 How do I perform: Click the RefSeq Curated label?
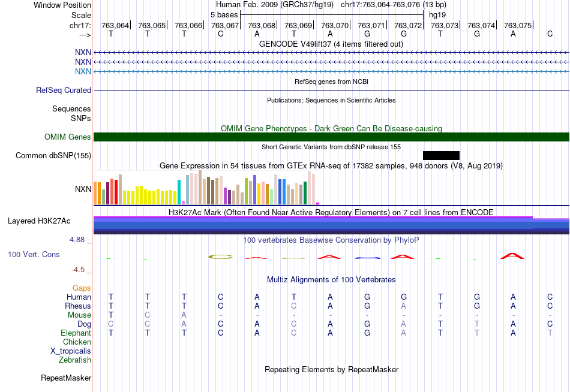(x=63, y=90)
